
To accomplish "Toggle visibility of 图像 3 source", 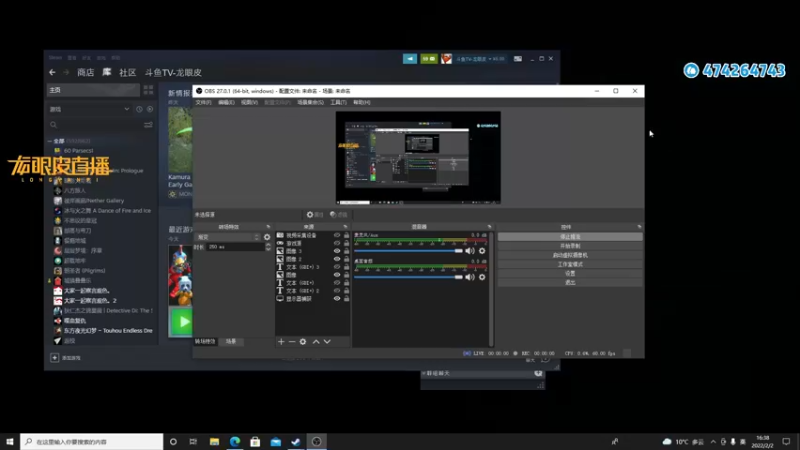I will pyautogui.click(x=337, y=251).
